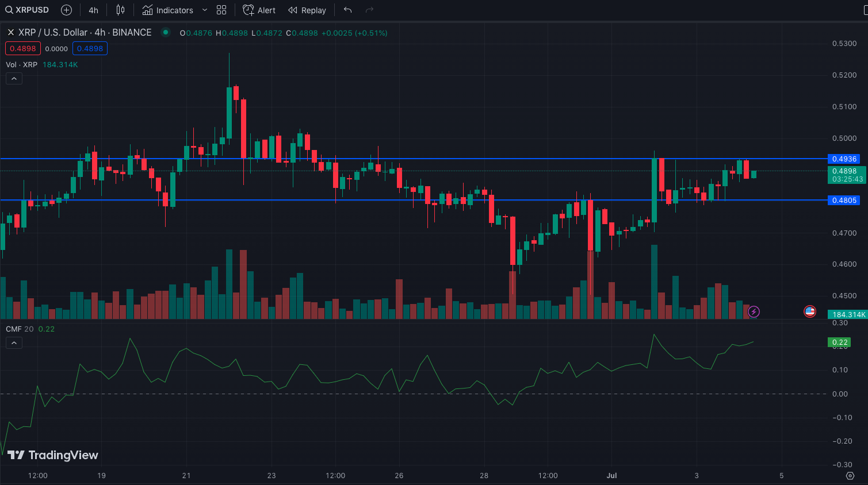The width and height of the screenshot is (868, 485).
Task: Click the green market status dot
Action: [166, 32]
